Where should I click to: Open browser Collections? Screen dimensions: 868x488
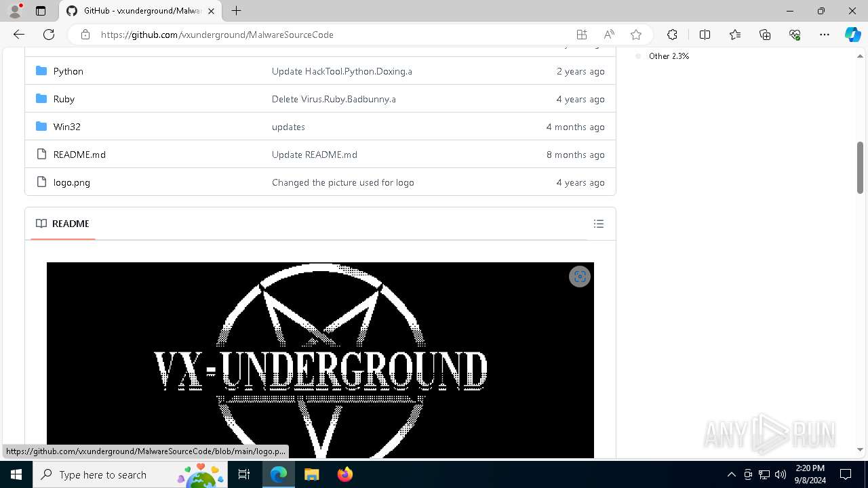click(765, 35)
